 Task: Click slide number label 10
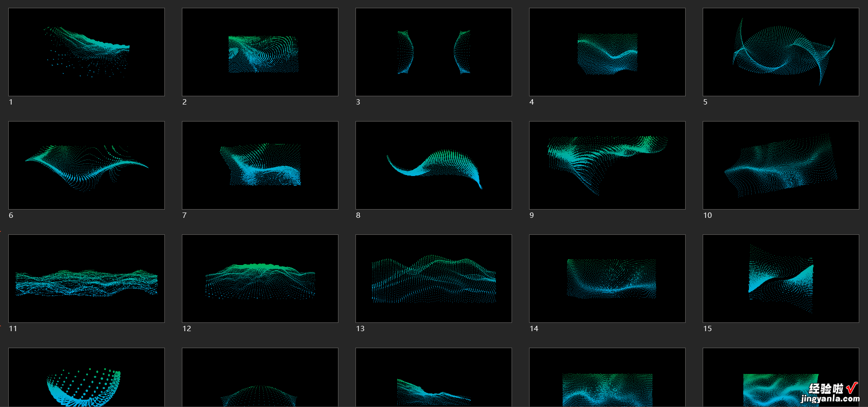708,215
